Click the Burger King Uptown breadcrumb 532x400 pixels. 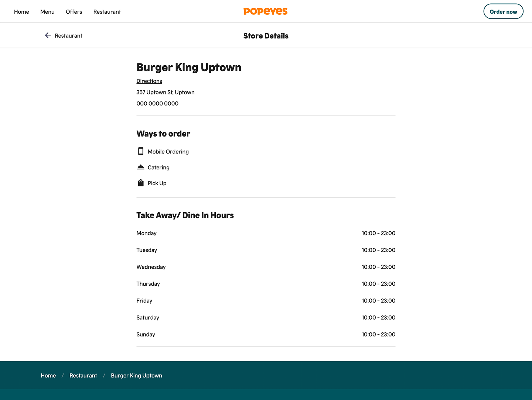[136, 376]
